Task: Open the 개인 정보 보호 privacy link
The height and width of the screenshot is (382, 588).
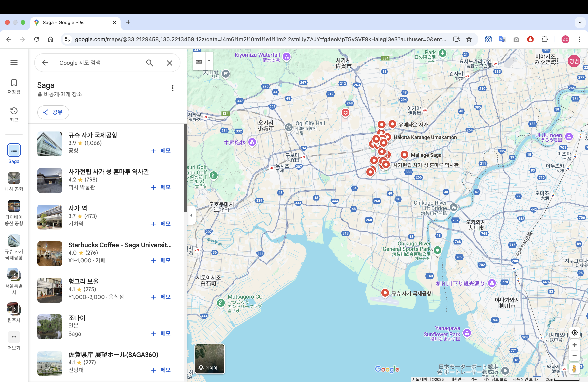Action: tap(495, 379)
